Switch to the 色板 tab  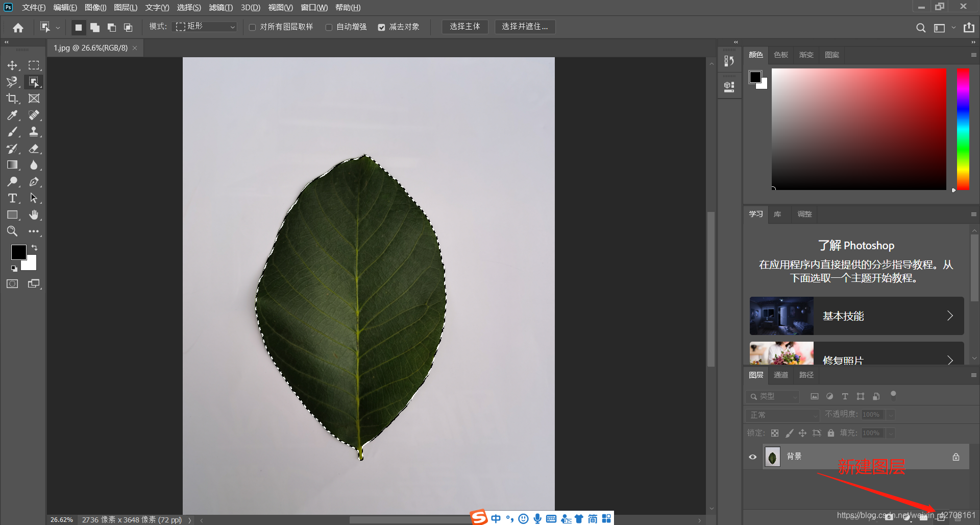(x=781, y=55)
